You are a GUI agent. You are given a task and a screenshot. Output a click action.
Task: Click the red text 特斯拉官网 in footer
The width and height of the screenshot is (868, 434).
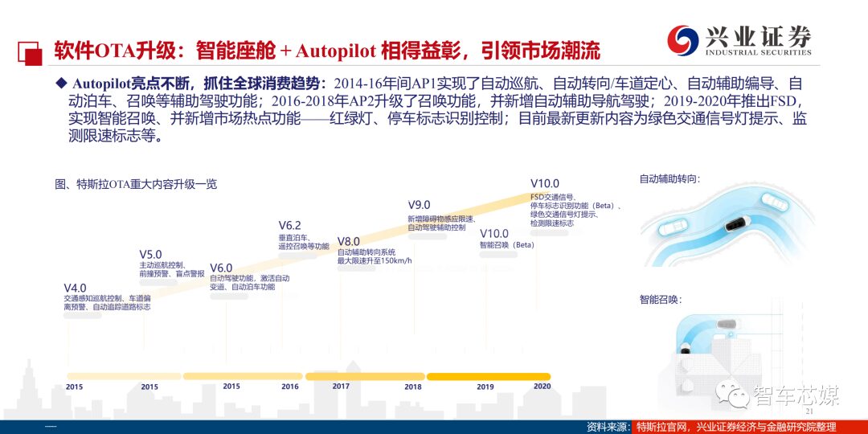pos(661,427)
